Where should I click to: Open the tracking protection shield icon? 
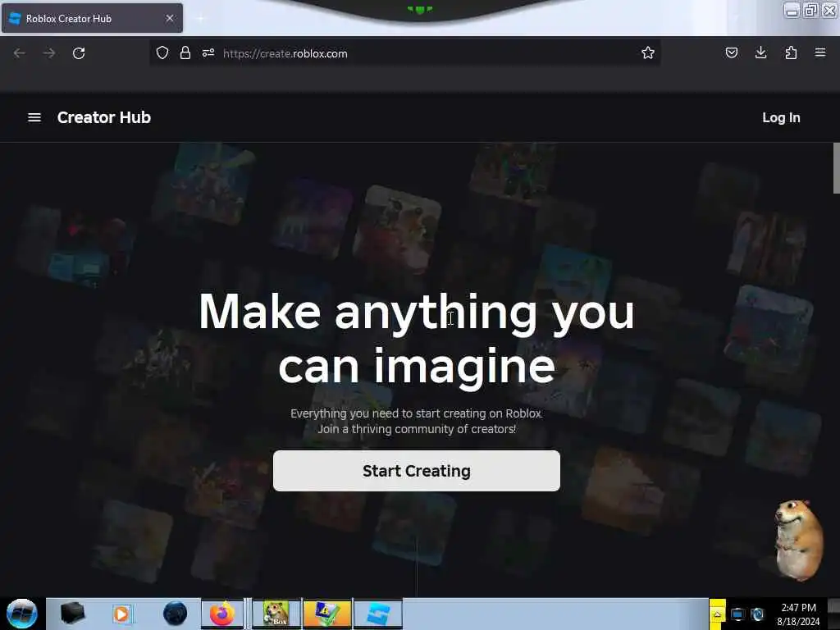pos(162,52)
